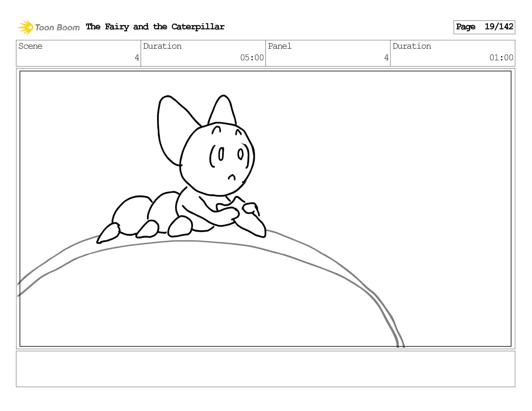
Task: Click the panel Duration value 01:00
Action: 501,58
